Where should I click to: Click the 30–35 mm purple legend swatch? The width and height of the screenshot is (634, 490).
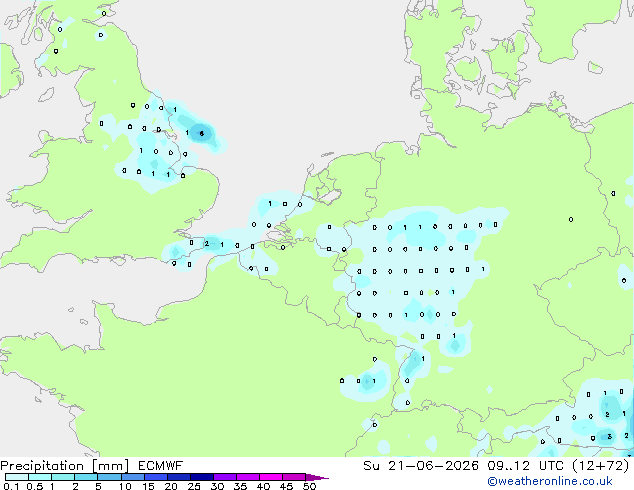tap(224, 477)
